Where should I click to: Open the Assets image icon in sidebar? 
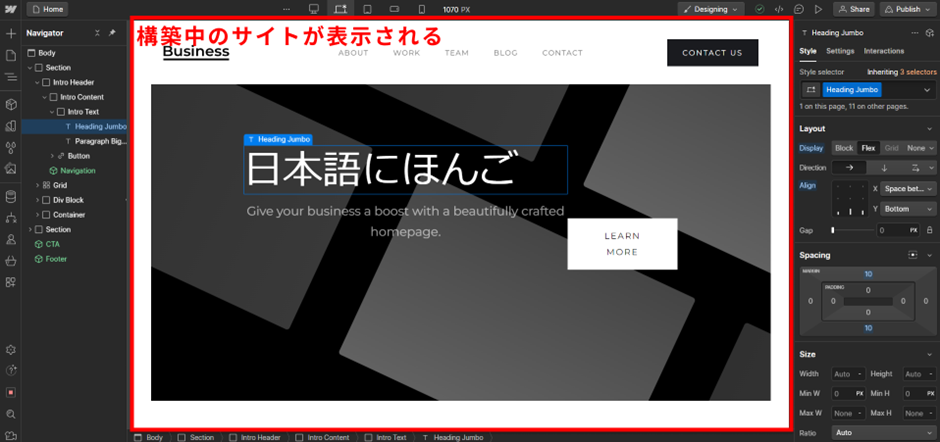[x=10, y=169]
